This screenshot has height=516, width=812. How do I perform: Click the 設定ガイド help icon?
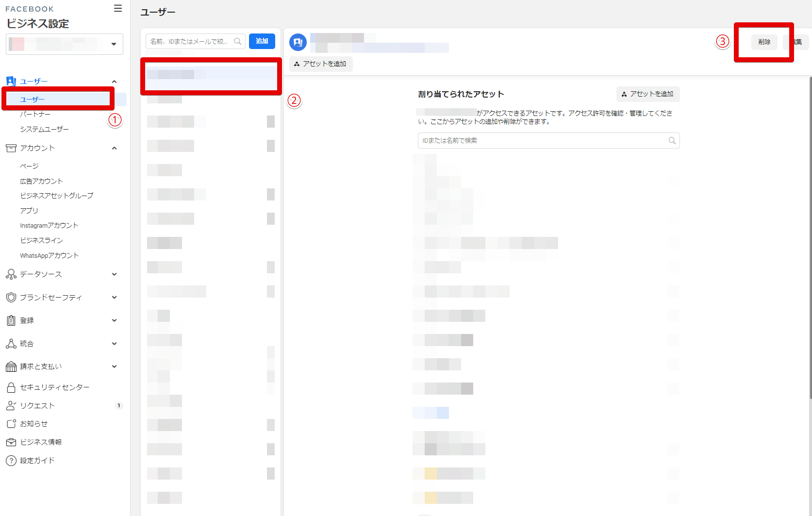[x=11, y=461]
